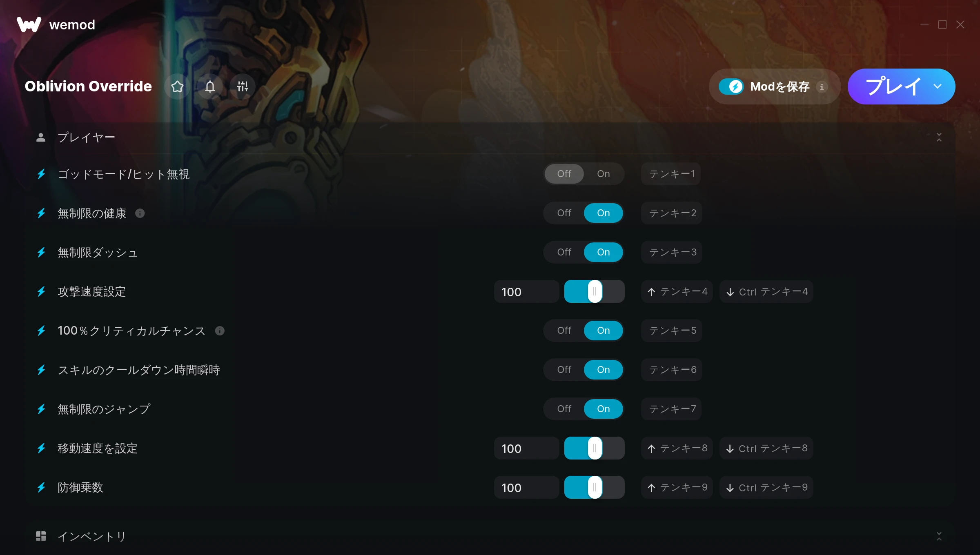Click info icon beside 無制限の健康
This screenshot has width=980, height=555.
click(x=140, y=213)
